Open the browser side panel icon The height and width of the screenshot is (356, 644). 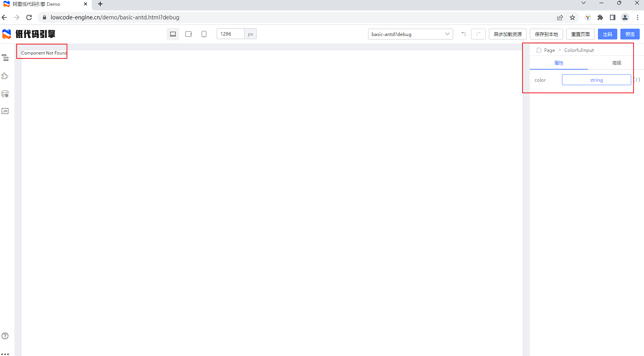pyautogui.click(x=613, y=17)
